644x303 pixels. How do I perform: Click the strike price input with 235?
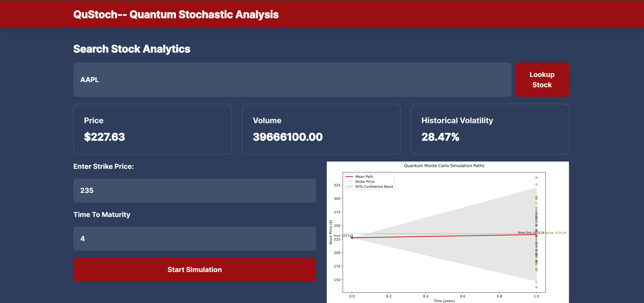coord(195,190)
